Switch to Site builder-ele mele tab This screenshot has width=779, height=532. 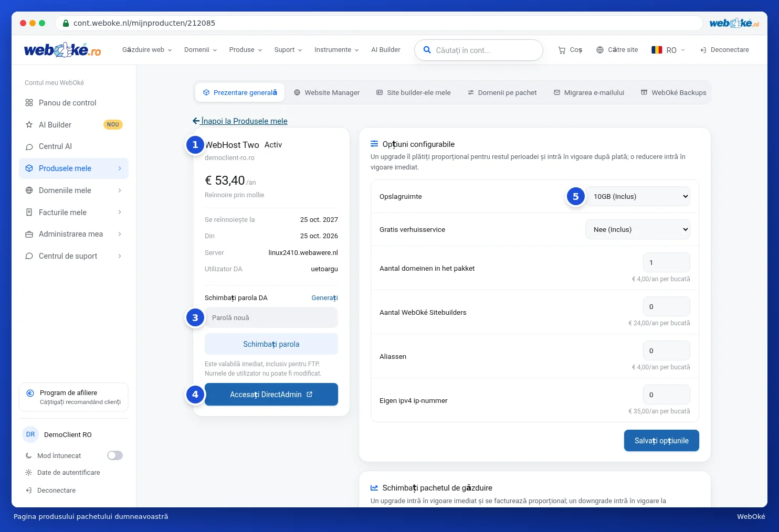coord(414,92)
